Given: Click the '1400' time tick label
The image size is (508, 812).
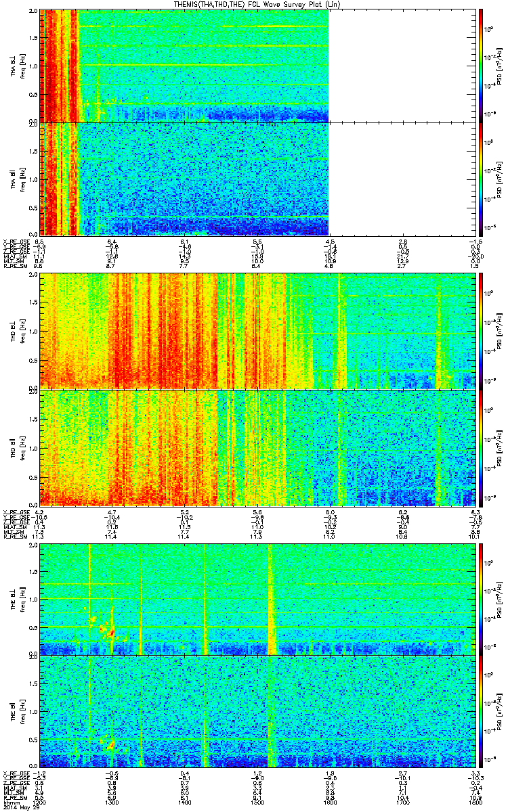Looking at the screenshot, I should click(184, 801).
